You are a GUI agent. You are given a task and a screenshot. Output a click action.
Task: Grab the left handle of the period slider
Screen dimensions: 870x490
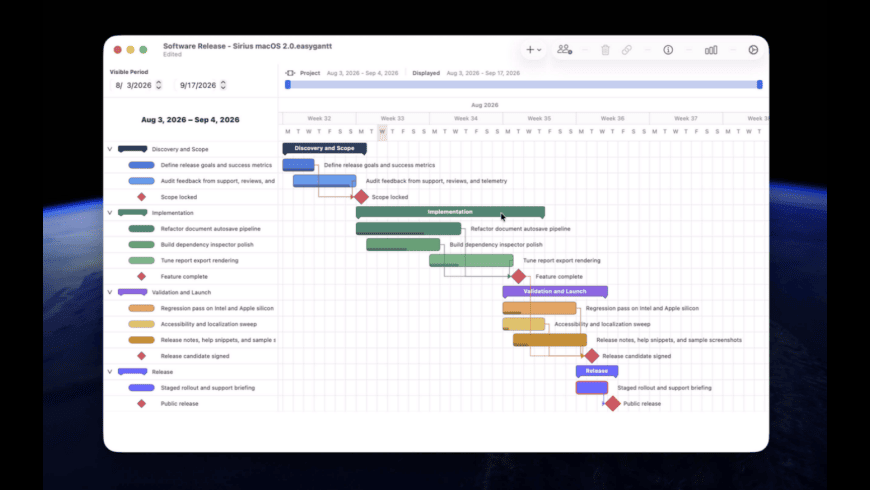287,84
